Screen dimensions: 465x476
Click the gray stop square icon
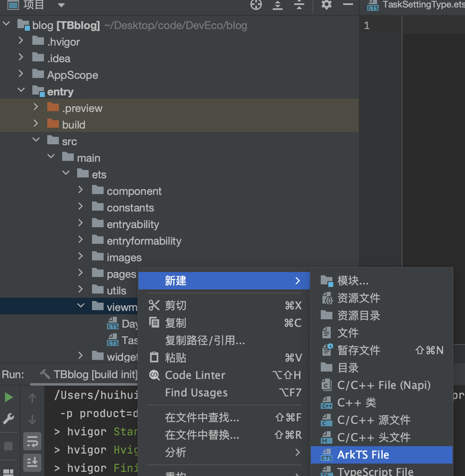pos(9,446)
